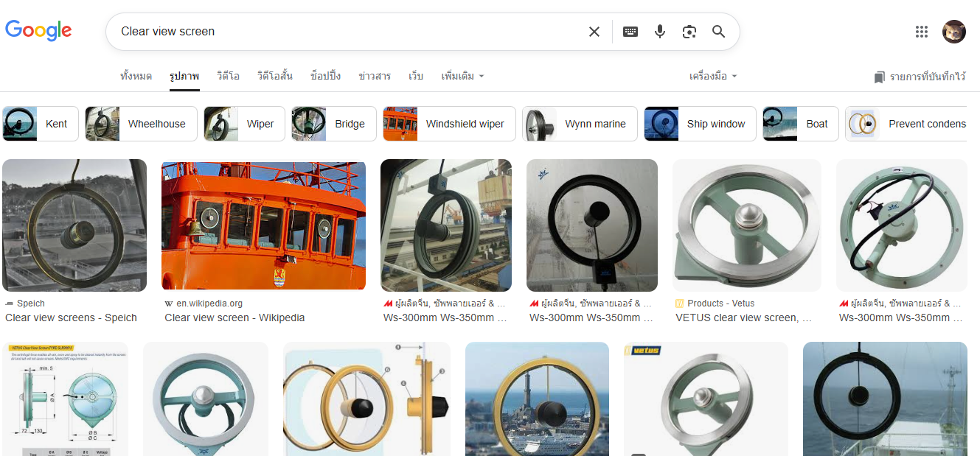Viewport: 980px width, 456px height.
Task: Open Google Lens image search
Action: pyautogui.click(x=689, y=32)
